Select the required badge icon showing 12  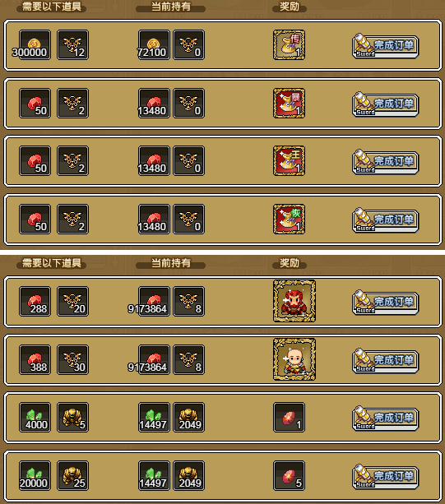pyautogui.click(x=72, y=44)
